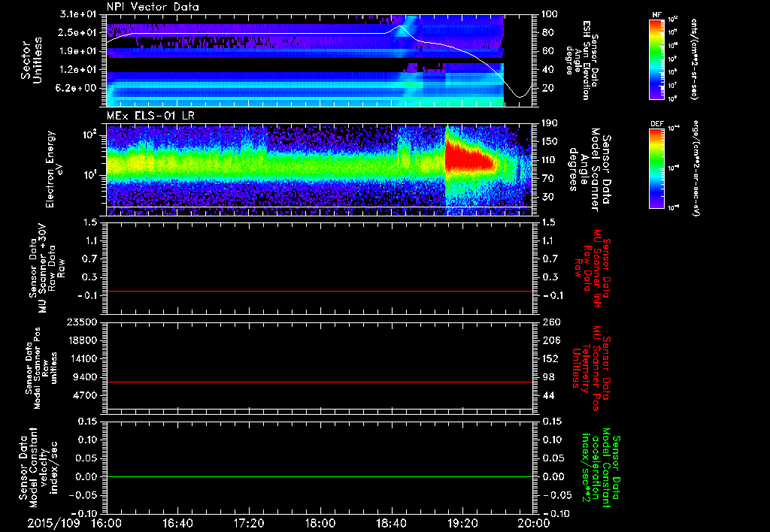The width and height of the screenshot is (770, 532).
Task: Click the "19:20" time axis label
Action: [x=462, y=523]
